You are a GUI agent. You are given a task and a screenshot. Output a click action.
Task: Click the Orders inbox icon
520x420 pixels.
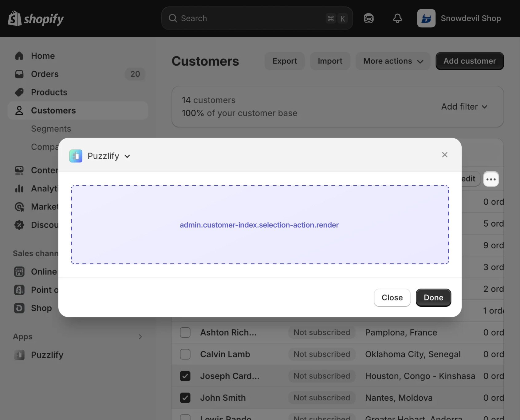click(19, 74)
